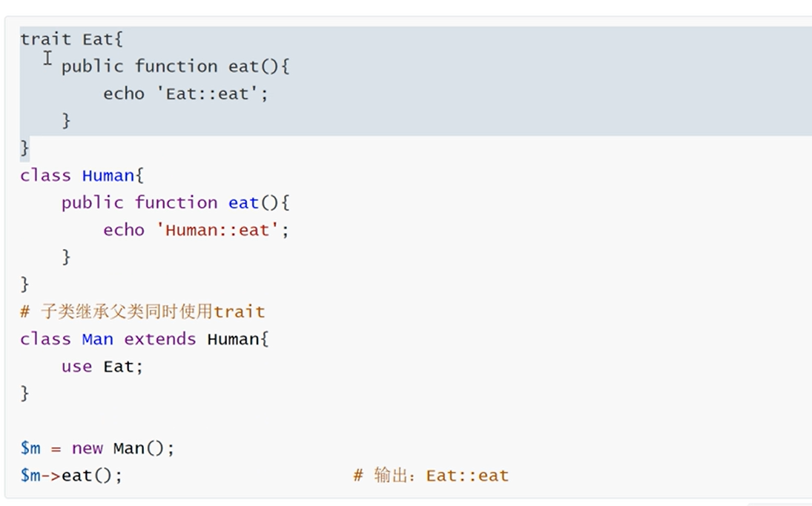This screenshot has height=506, width=812.
Task: Click the class name 'Human' in 'class Human{'
Action: coord(108,176)
